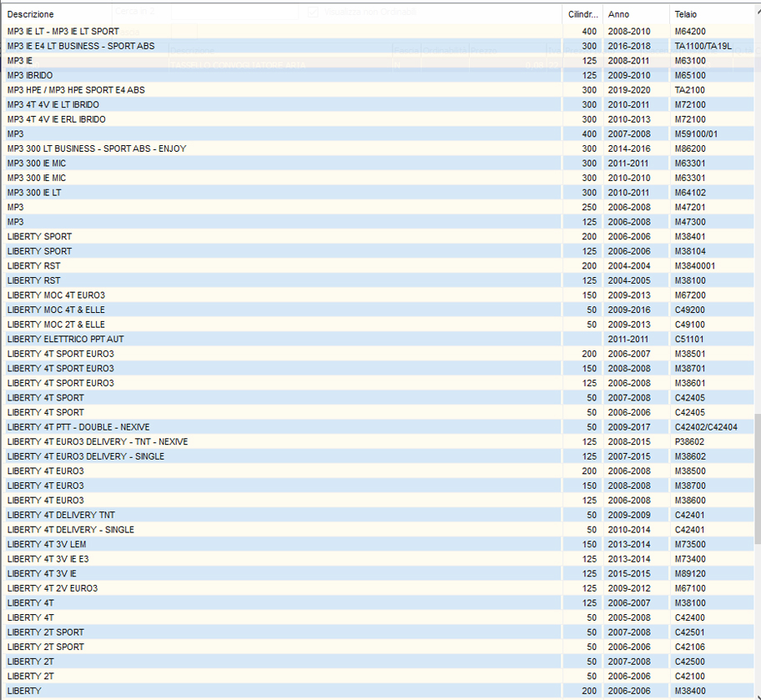Select LIBERTY MOC 4T EURO3 row

click(378, 295)
